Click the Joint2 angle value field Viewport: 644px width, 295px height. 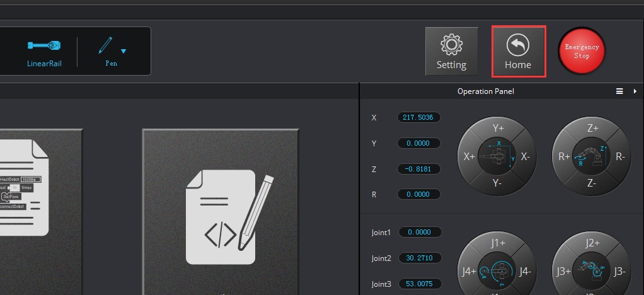418,258
